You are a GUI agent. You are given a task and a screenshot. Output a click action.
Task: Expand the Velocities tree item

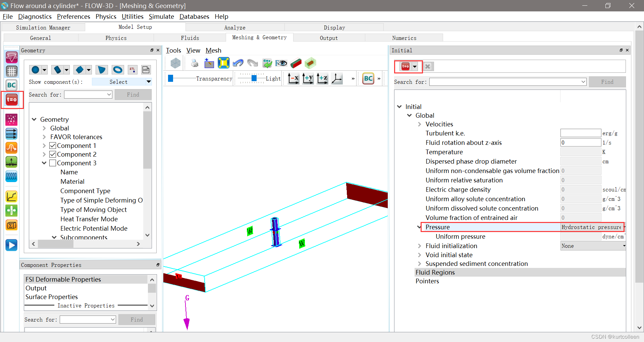point(419,124)
